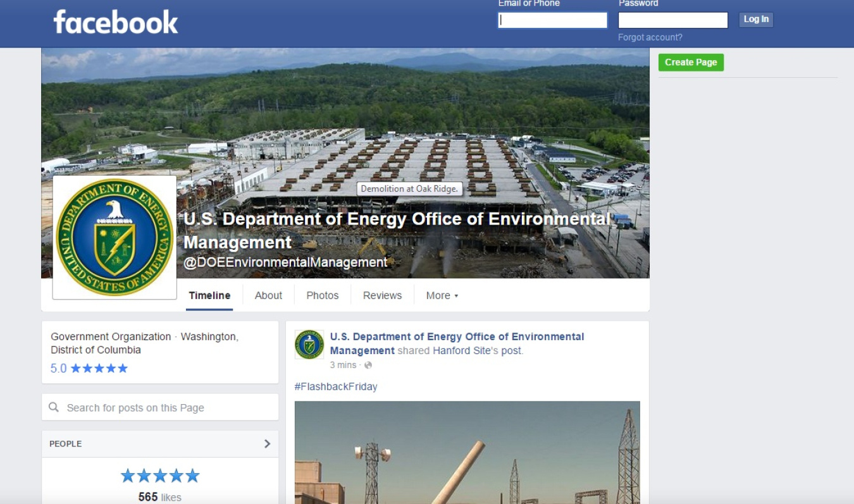Open the Photos tab
The width and height of the screenshot is (854, 504).
click(x=323, y=295)
